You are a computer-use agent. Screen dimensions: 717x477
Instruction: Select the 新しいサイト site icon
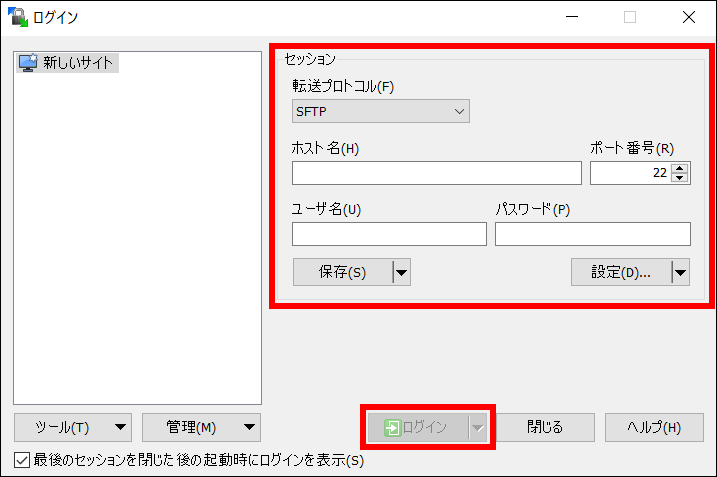[x=28, y=63]
